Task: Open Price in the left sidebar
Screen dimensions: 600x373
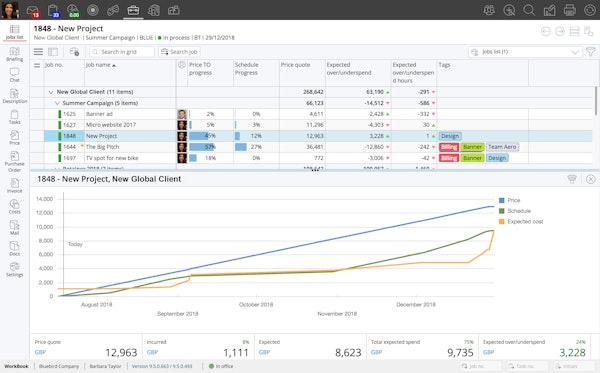Action: click(15, 138)
